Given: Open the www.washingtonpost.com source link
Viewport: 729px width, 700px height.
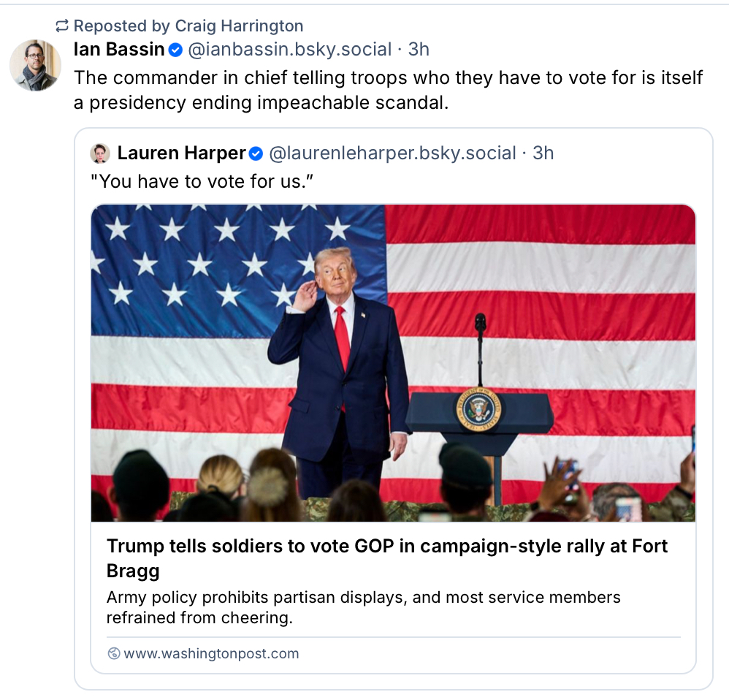Looking at the screenshot, I should [x=211, y=653].
